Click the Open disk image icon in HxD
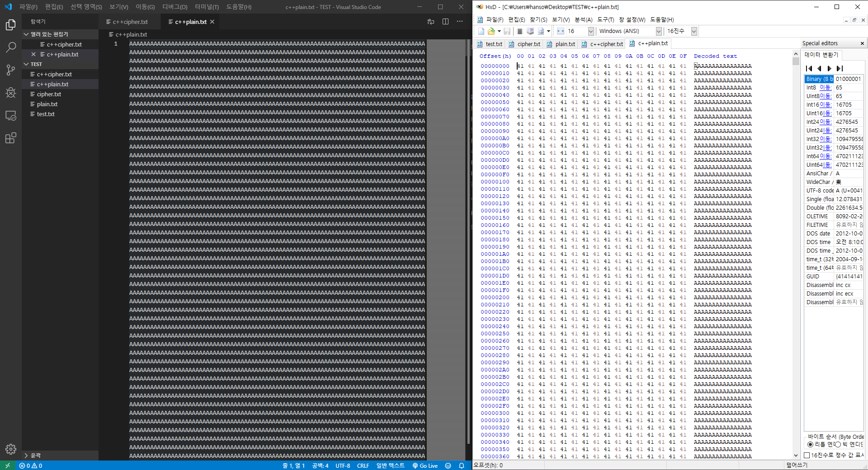The height and width of the screenshot is (470, 868). (541, 31)
